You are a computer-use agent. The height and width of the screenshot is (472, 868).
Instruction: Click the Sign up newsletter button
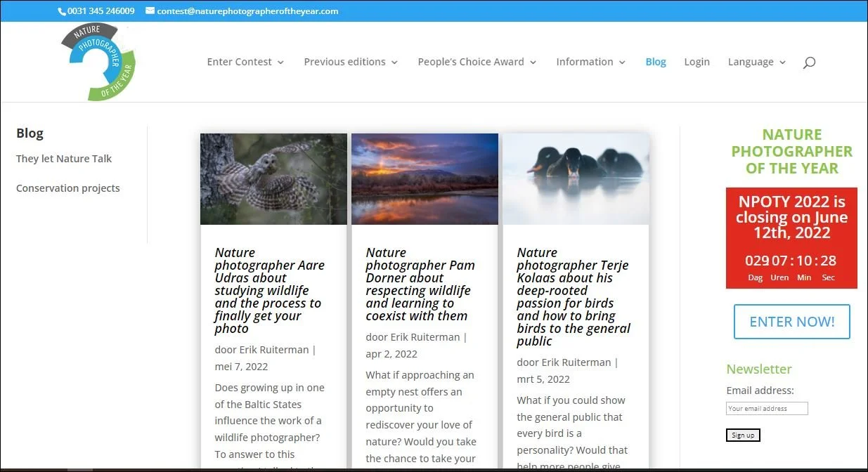(x=743, y=435)
